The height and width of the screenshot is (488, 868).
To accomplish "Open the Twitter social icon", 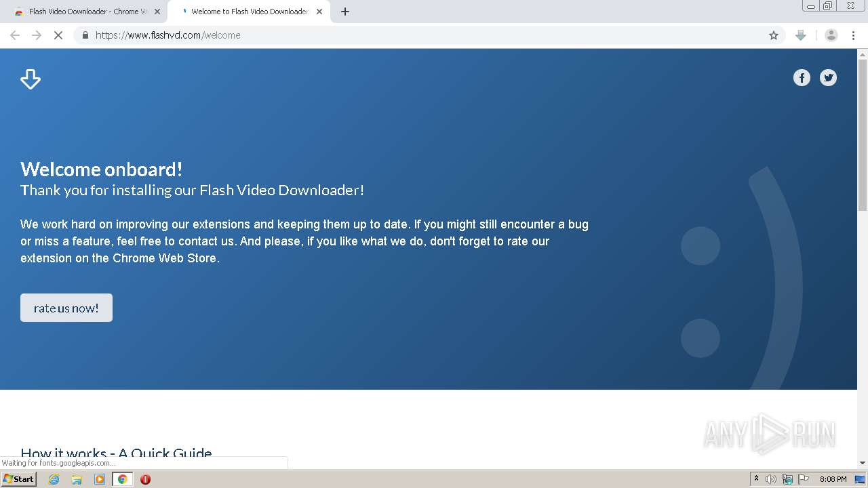I will pyautogui.click(x=828, y=78).
